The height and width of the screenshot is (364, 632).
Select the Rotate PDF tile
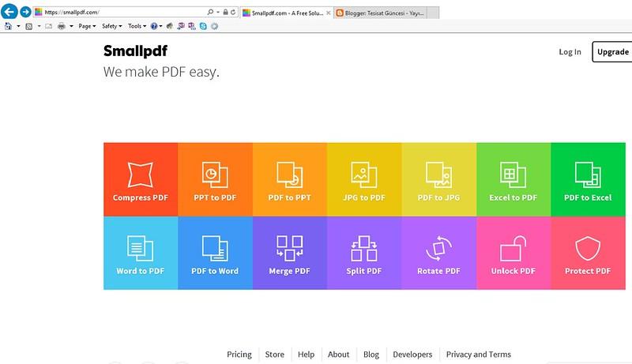click(438, 253)
